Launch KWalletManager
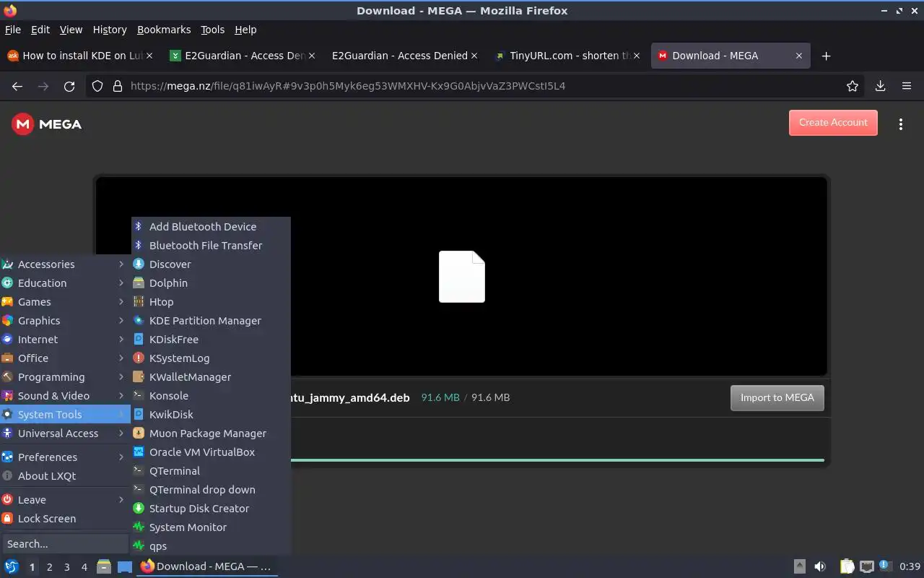 (x=211, y=376)
